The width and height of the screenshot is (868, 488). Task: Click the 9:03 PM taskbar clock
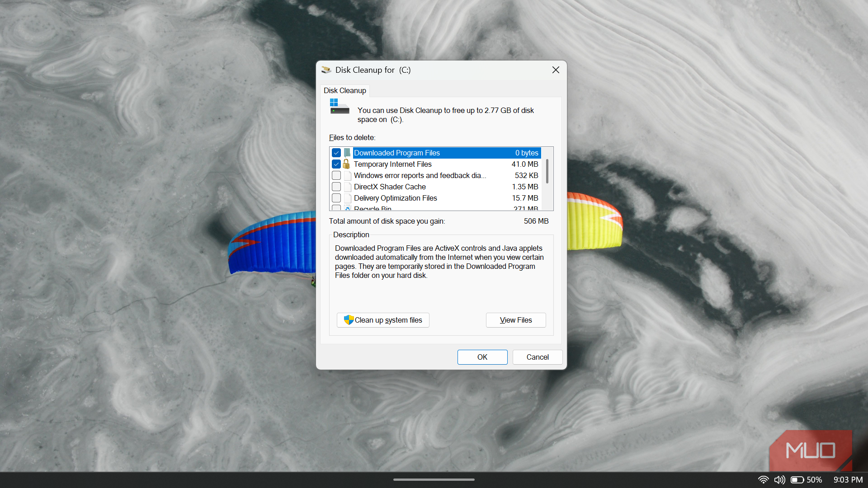pos(848,480)
